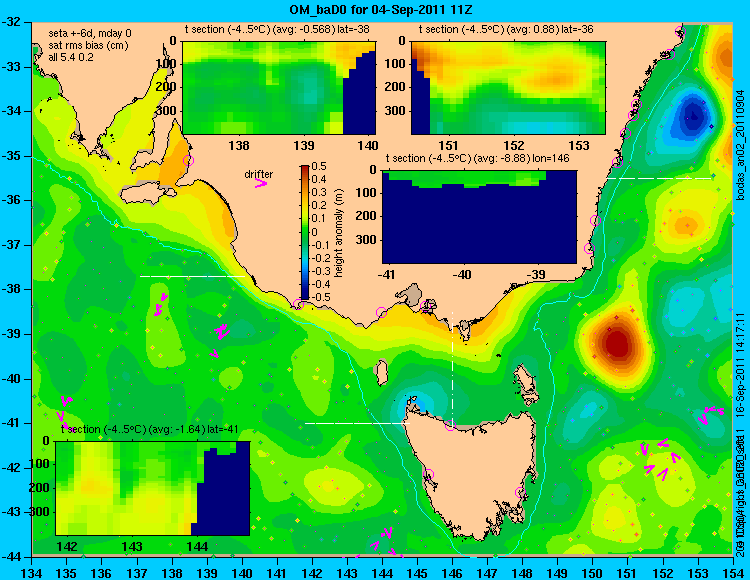
Task: Click the 142 x-axis label in the lat=-41 inset
Action: (x=68, y=547)
